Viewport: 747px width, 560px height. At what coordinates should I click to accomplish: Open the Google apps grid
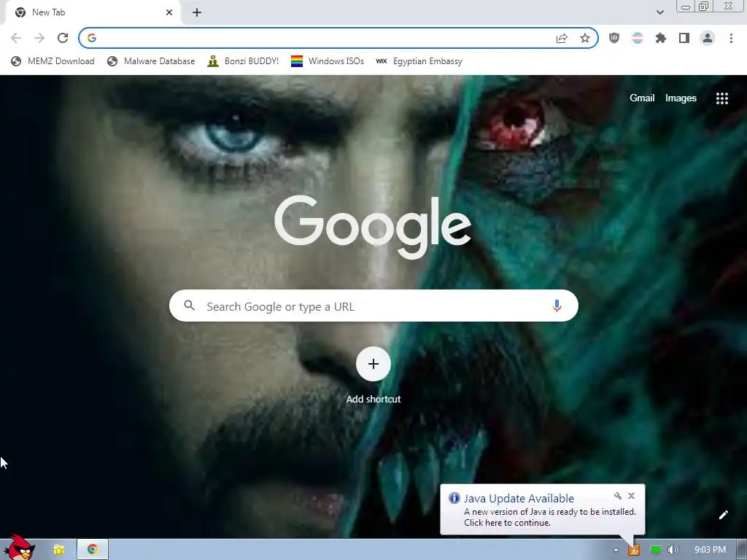tap(722, 98)
